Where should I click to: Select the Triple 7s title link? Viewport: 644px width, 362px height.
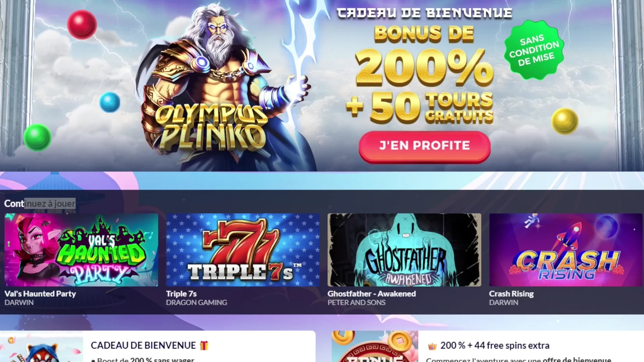coord(181,294)
